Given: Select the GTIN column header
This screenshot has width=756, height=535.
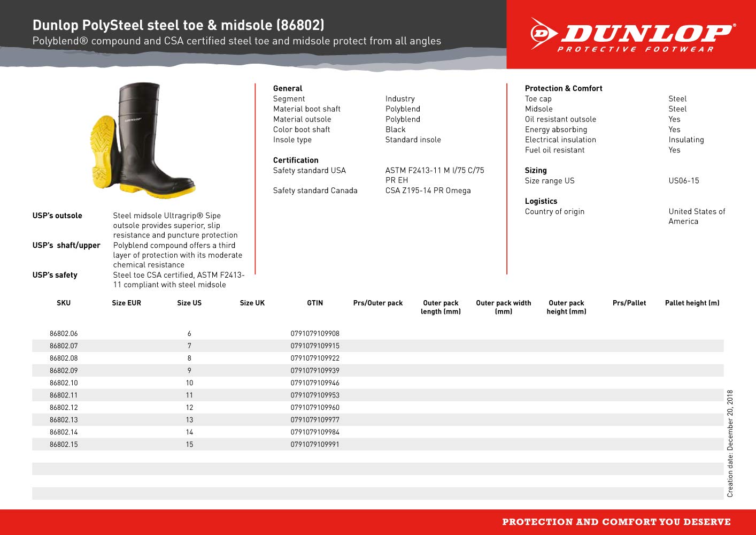Looking at the screenshot, I should [x=315, y=303].
